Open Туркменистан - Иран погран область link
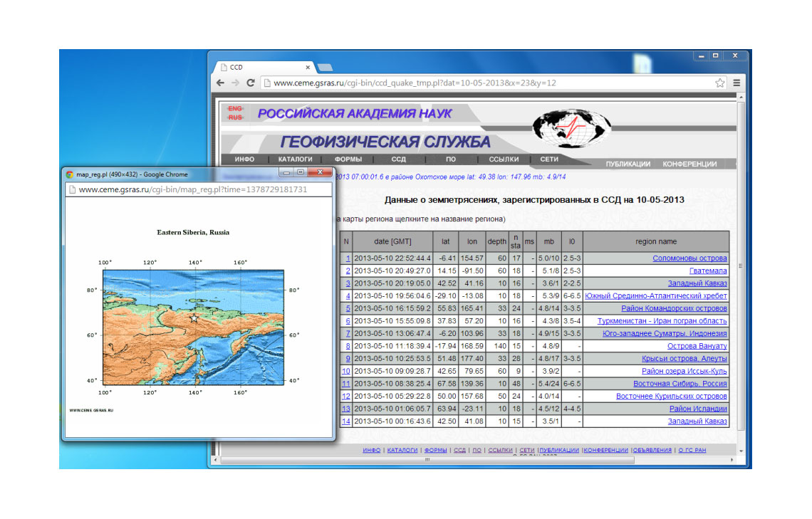The width and height of the screenshot is (812, 519). pos(662,321)
